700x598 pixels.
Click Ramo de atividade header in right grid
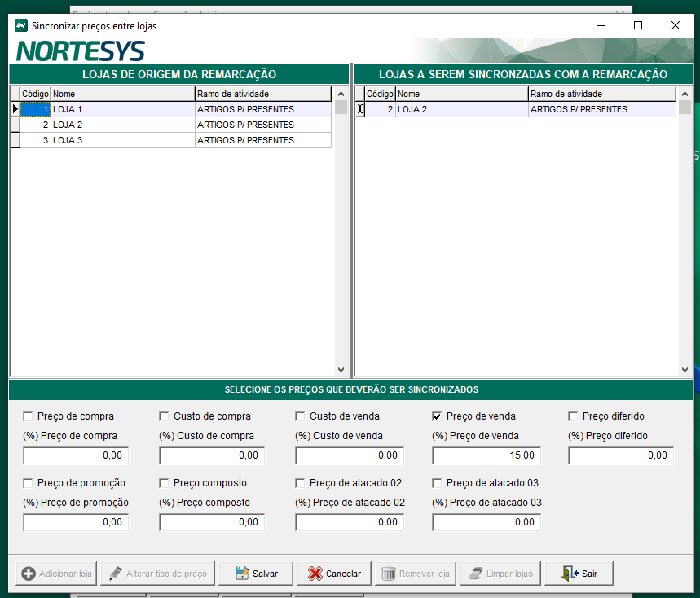coord(601,94)
